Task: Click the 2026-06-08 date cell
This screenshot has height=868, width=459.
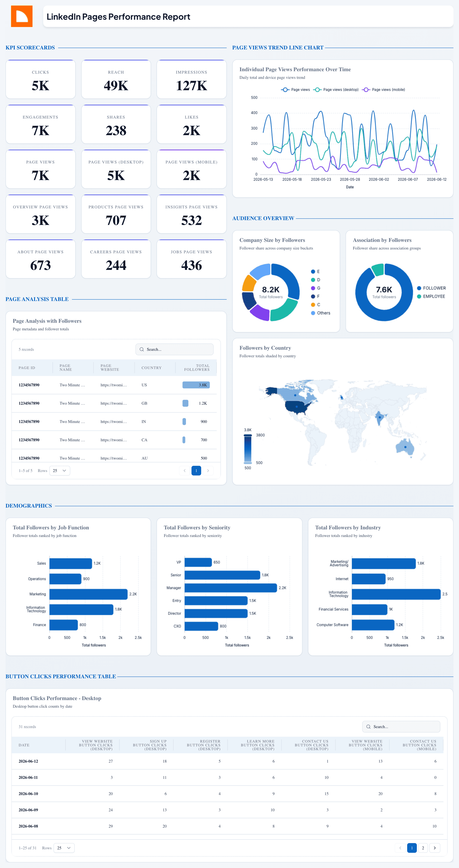Action: [x=28, y=826]
